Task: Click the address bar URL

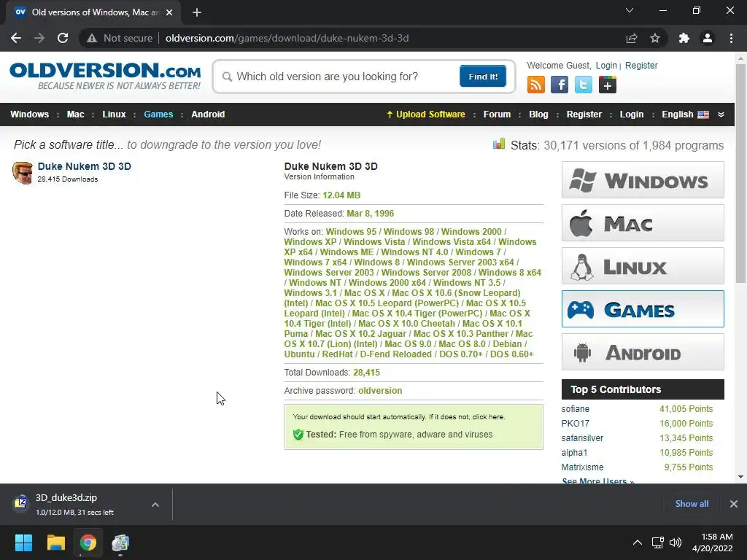Action: pyautogui.click(x=287, y=38)
